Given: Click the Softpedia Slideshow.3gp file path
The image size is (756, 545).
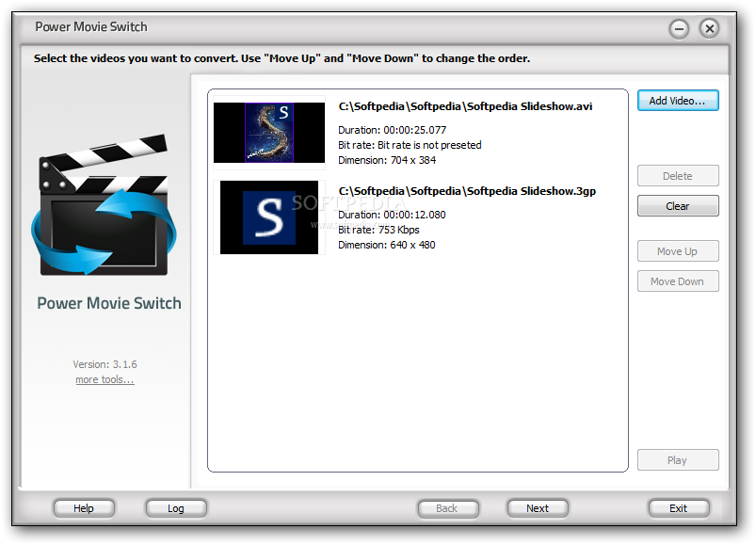Looking at the screenshot, I should [467, 191].
